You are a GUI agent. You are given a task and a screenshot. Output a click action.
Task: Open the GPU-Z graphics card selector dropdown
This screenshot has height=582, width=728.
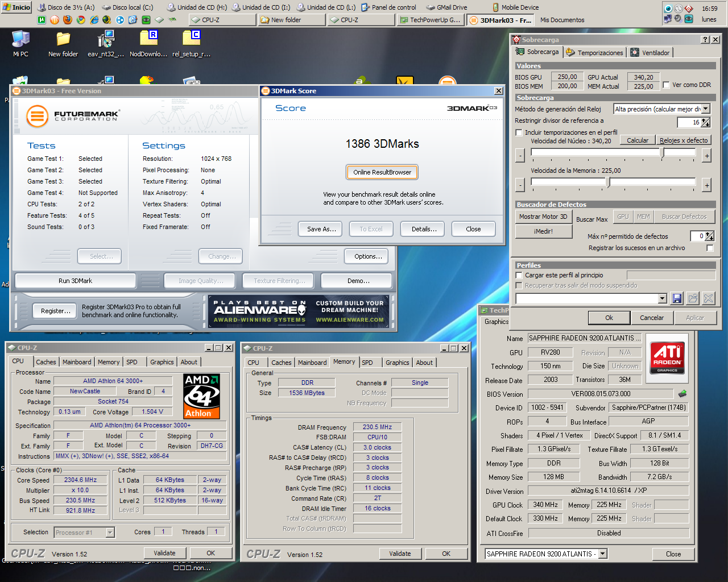603,554
